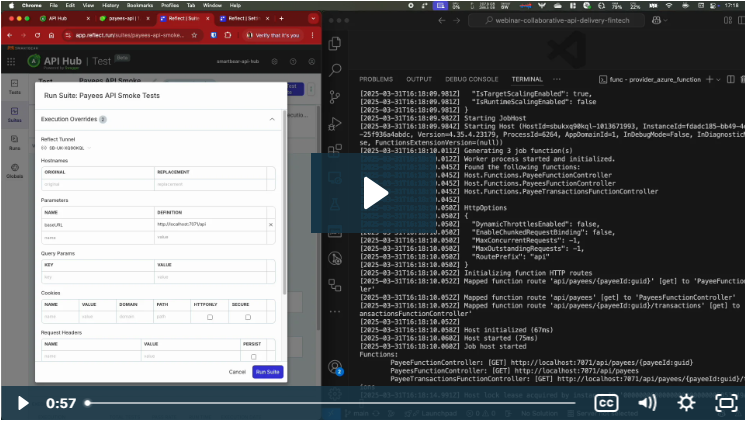Viewport: 745px width, 422px height.
Task: Open the Globals sidebar item
Action: [x=15, y=171]
